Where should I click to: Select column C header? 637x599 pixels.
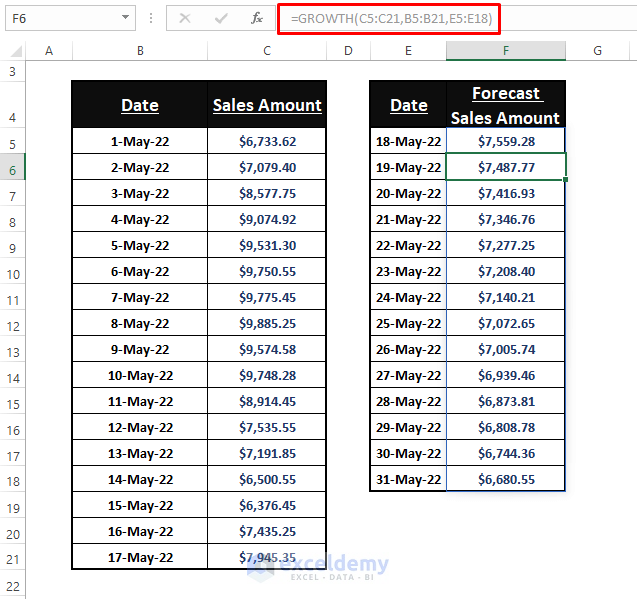267,51
